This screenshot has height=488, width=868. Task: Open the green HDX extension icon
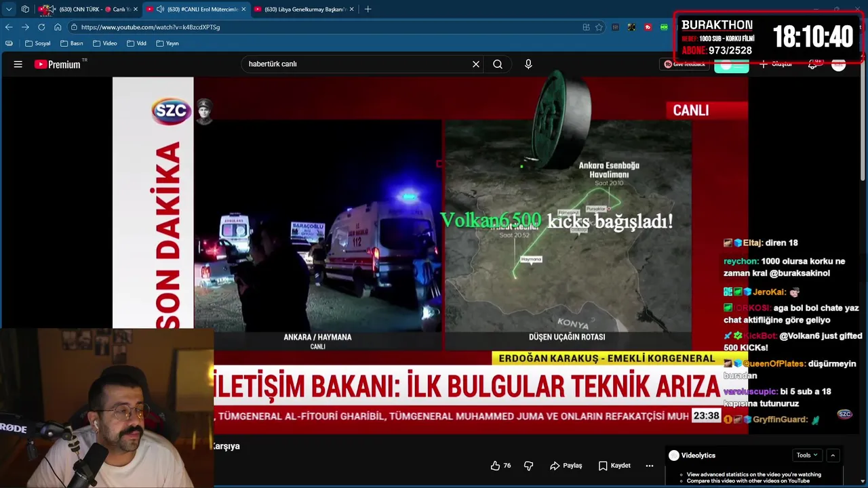coord(665,27)
